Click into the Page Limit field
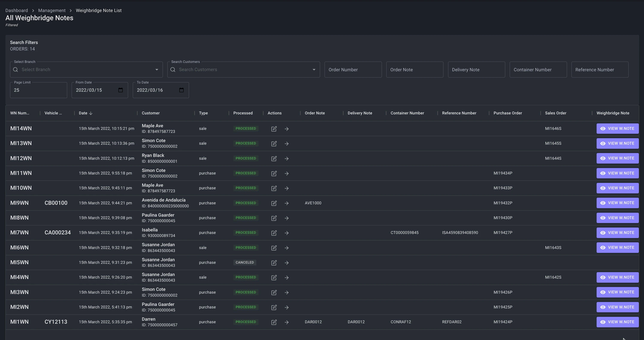Viewport: 644px width, 340px height. pos(38,90)
